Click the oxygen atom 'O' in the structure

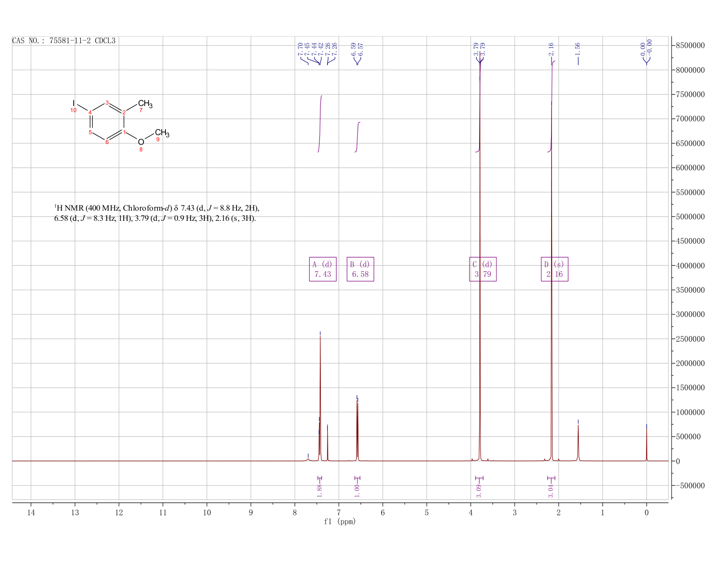tap(141, 142)
